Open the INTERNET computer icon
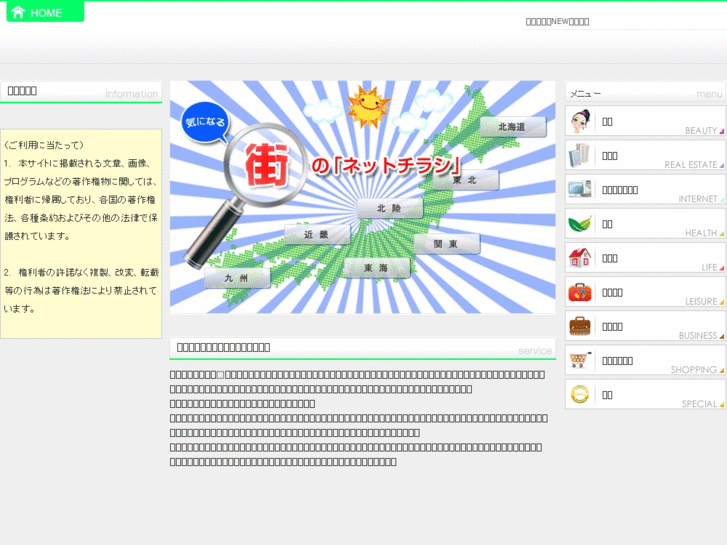Image resolution: width=727 pixels, height=545 pixels. pos(580,189)
